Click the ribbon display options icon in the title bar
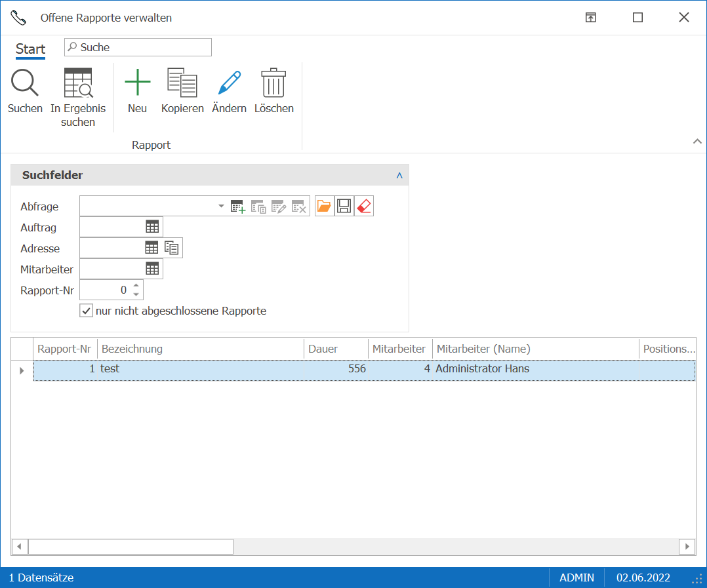Image resolution: width=707 pixels, height=588 pixels. pyautogui.click(x=591, y=18)
